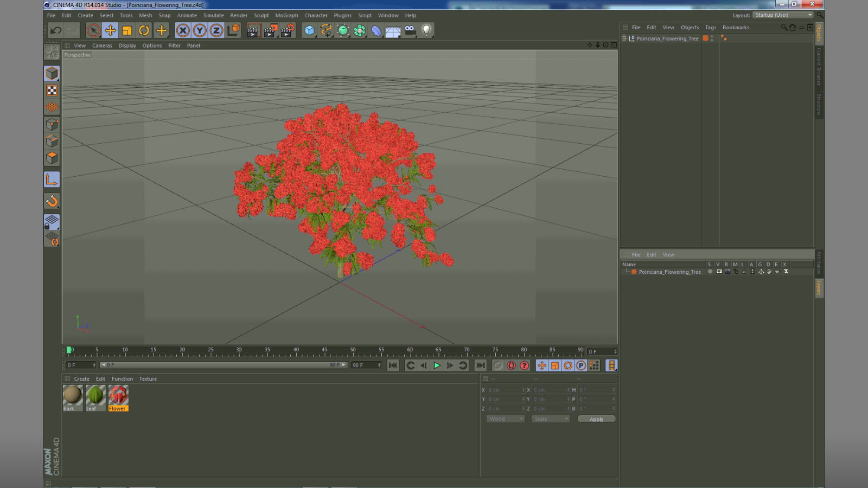The image size is (868, 488).
Task: Open the blue deformer objects icon
Action: tap(376, 30)
